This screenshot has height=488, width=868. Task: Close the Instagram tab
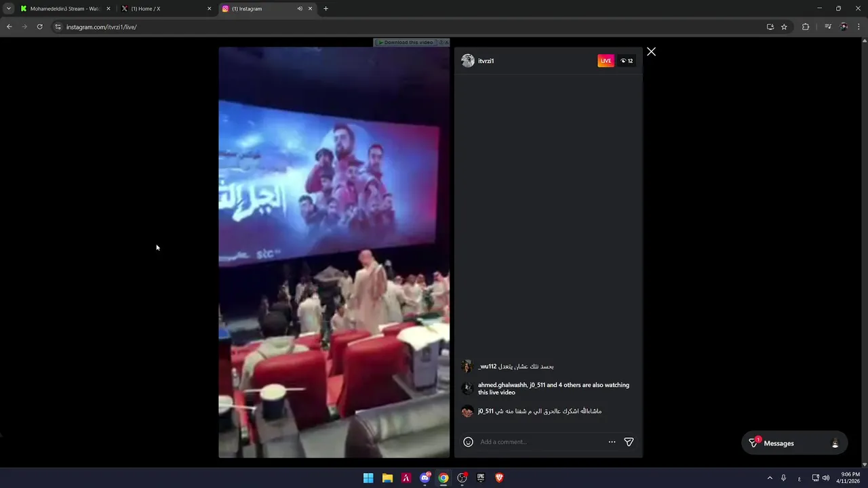pos(311,9)
